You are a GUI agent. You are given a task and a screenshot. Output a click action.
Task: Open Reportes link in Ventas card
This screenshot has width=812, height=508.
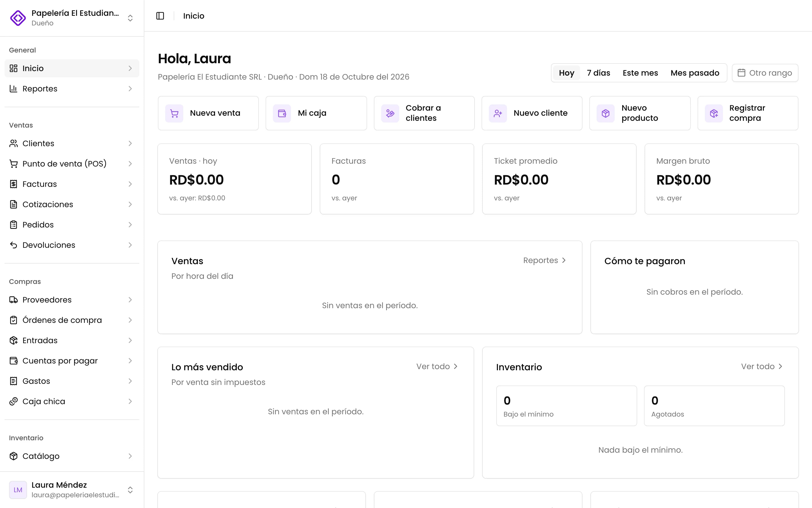[x=545, y=260]
